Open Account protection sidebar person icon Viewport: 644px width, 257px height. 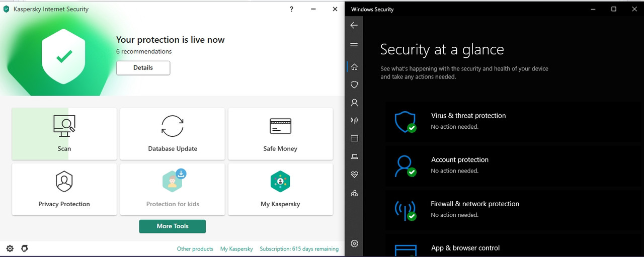pyautogui.click(x=354, y=103)
